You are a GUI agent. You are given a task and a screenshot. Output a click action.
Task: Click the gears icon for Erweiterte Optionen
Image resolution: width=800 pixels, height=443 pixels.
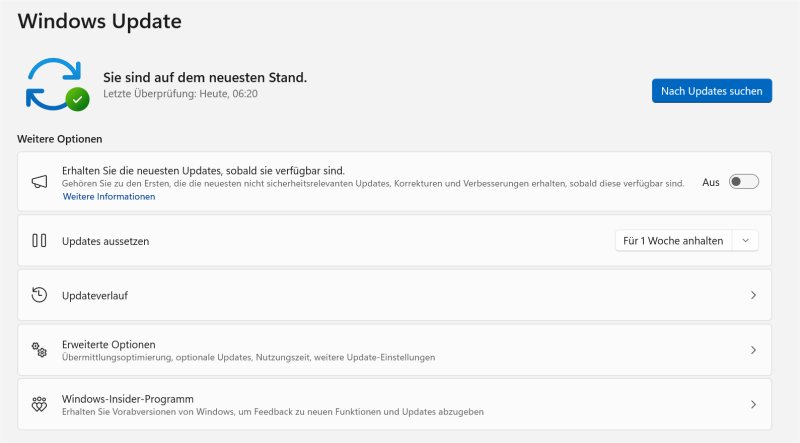click(39, 350)
